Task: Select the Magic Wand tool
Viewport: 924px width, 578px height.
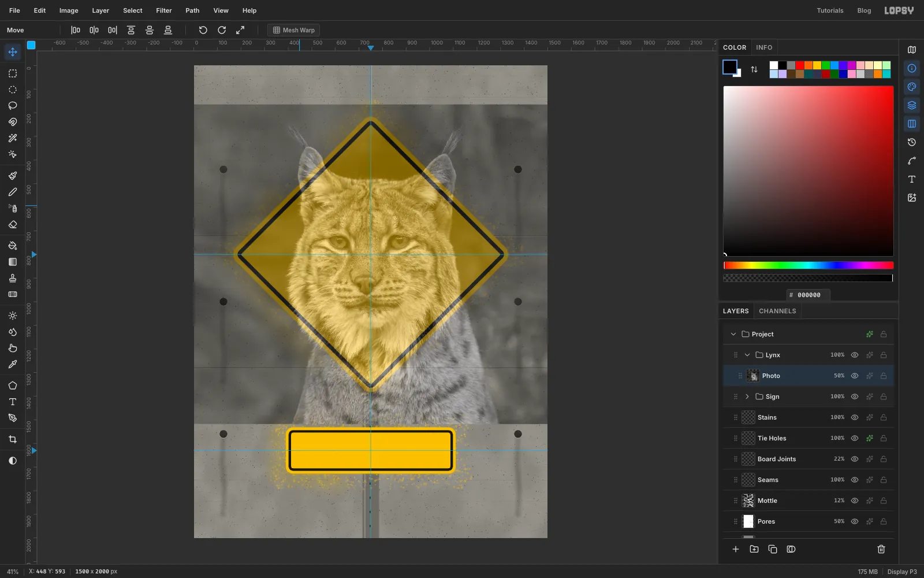Action: [12, 138]
